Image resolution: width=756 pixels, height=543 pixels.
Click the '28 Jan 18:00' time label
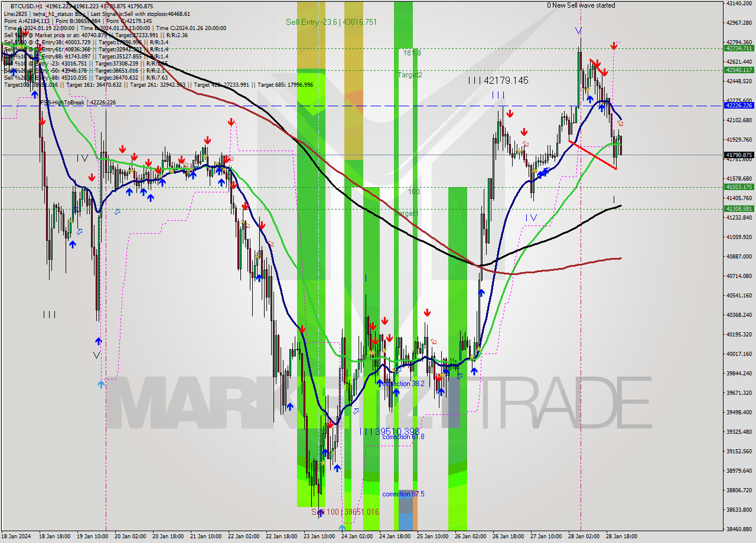click(621, 537)
